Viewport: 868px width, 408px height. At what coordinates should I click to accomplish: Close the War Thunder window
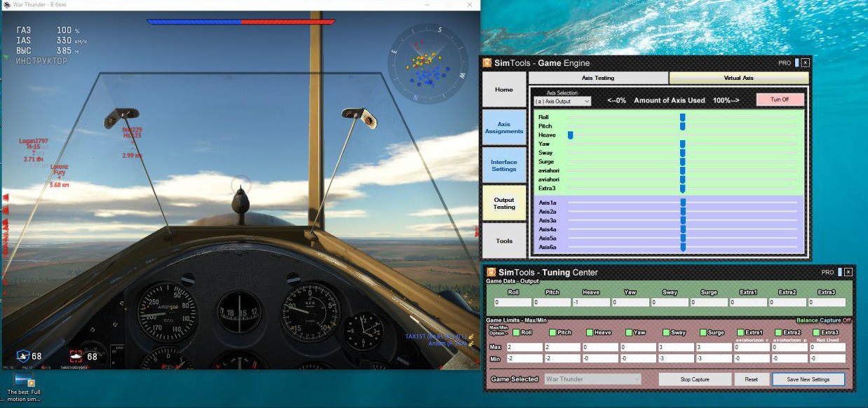point(470,4)
